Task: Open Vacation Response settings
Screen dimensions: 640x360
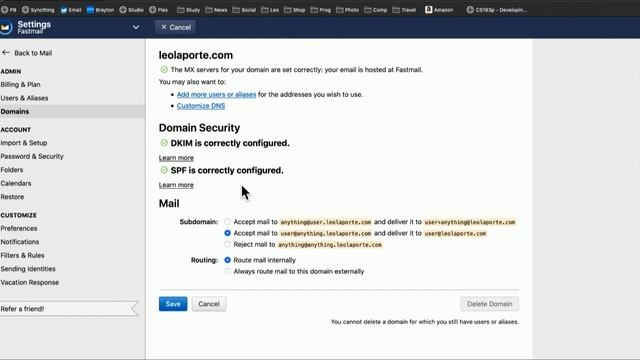Action: pyautogui.click(x=29, y=282)
